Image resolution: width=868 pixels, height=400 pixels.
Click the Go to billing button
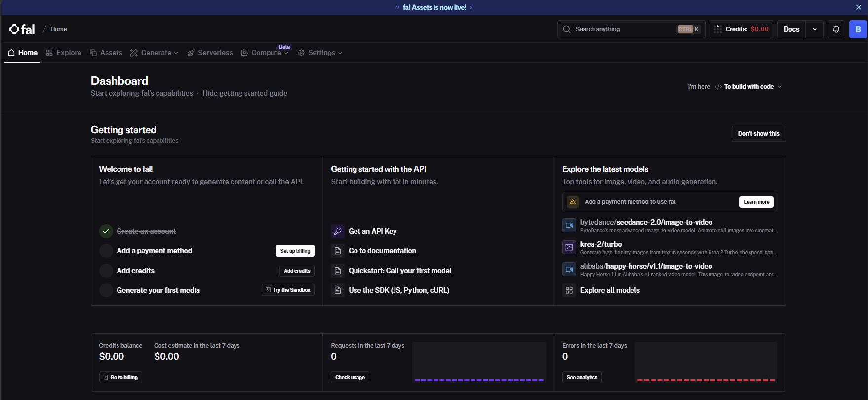[x=120, y=377]
